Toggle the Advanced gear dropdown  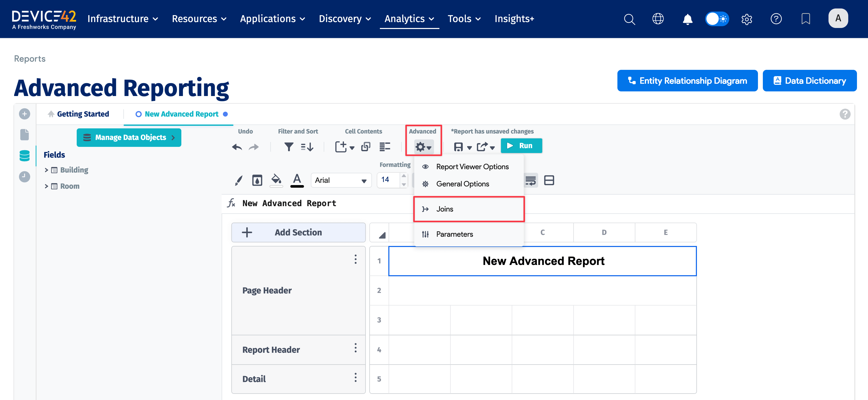click(x=423, y=147)
